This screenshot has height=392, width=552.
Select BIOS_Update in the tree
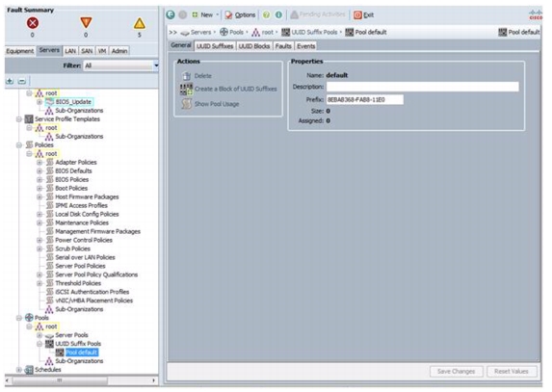point(73,102)
